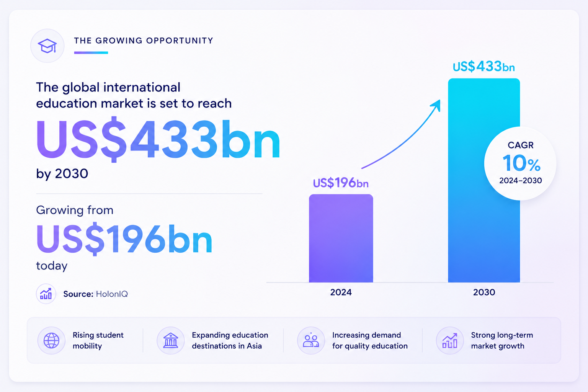The height and width of the screenshot is (392, 588).
Task: Click the graduation cap icon
Action: point(47,46)
